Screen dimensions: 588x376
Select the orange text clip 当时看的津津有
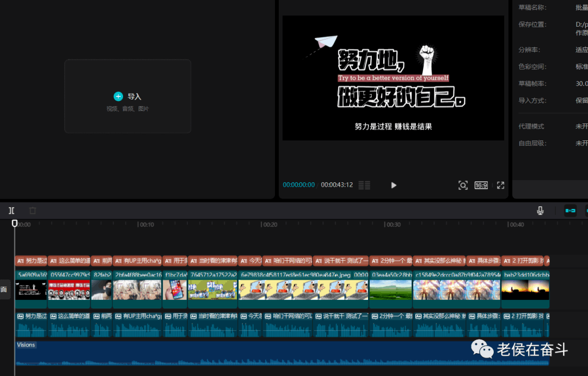coord(213,261)
